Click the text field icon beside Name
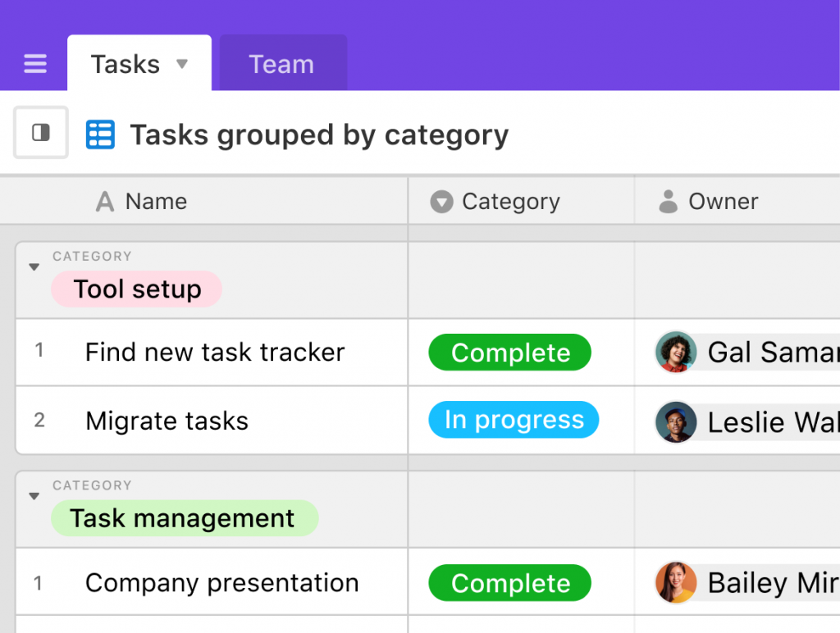The width and height of the screenshot is (840, 633). click(x=105, y=202)
